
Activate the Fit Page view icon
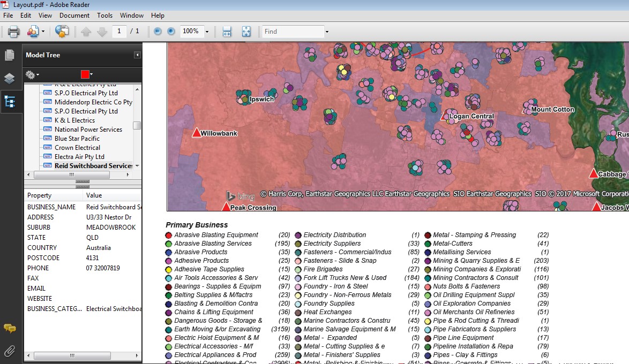tap(246, 31)
